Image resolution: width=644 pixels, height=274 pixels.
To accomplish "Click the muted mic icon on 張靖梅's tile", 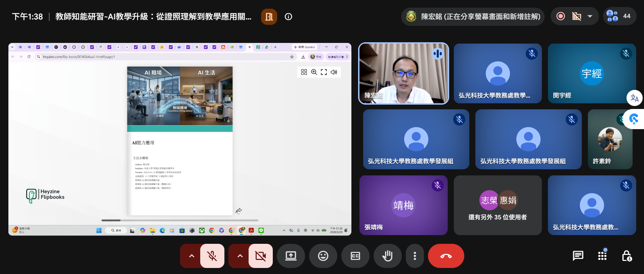I will (x=437, y=185).
